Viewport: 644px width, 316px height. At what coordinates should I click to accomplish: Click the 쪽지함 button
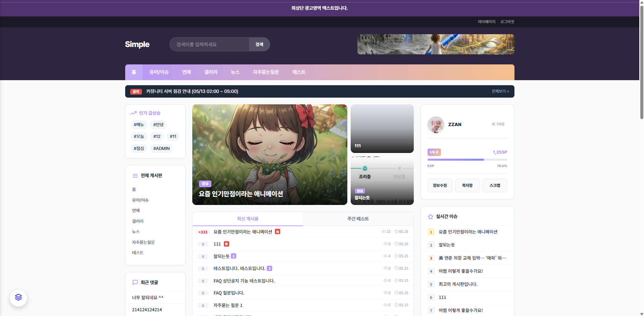(x=467, y=186)
